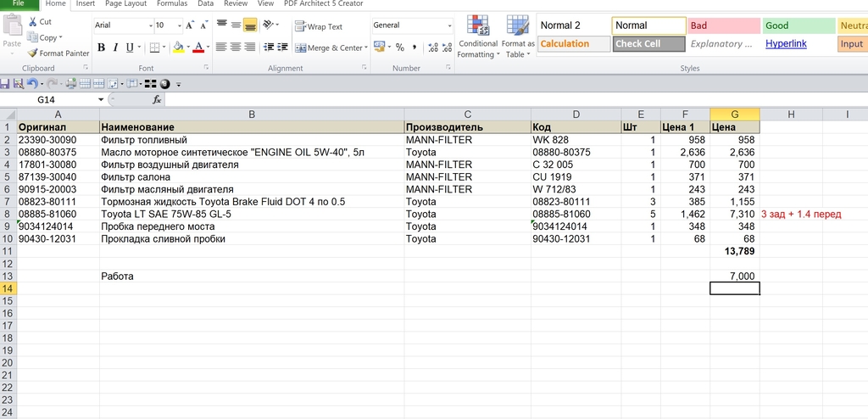
Task: Toggle Align Text Left
Action: point(221,47)
